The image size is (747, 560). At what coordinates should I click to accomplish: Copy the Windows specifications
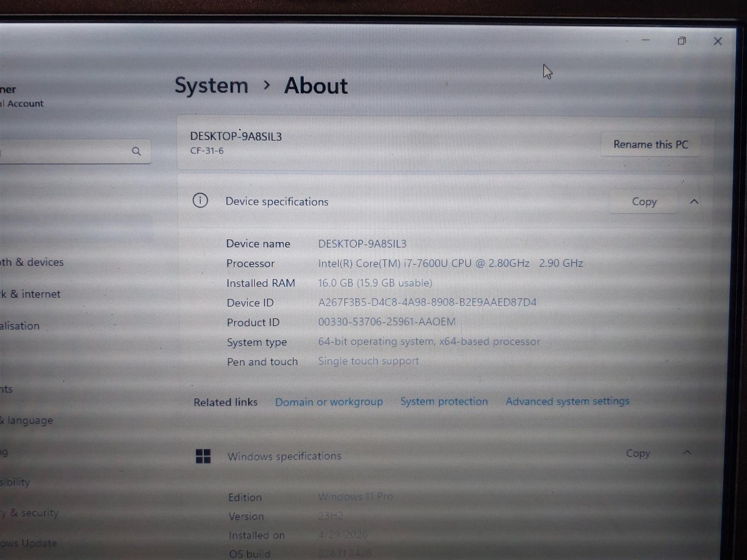(638, 453)
